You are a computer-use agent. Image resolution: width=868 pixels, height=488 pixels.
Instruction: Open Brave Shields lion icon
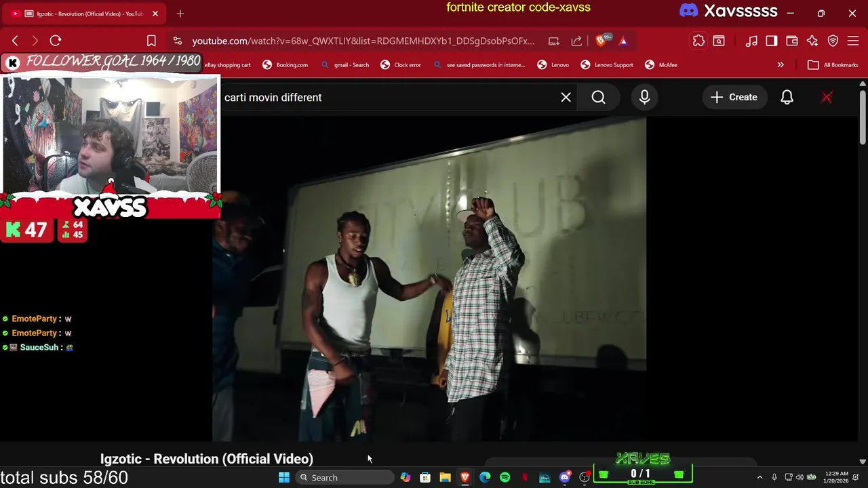[x=600, y=41]
